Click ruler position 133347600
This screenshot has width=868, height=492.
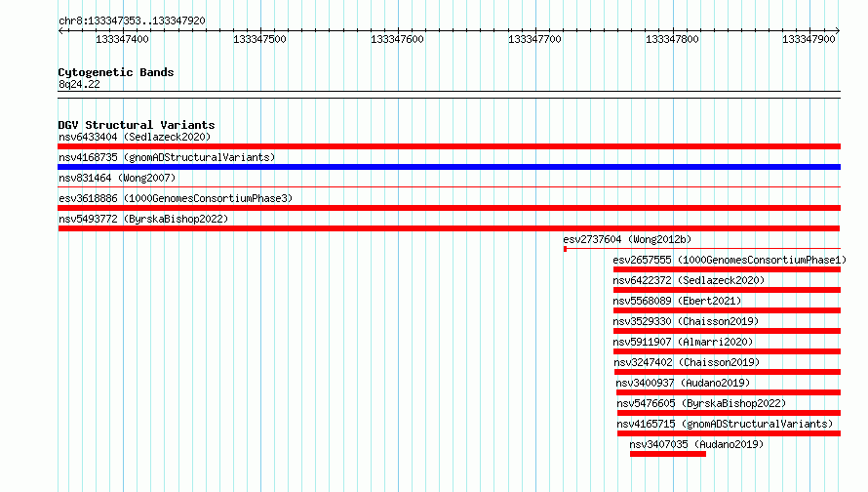397,39
